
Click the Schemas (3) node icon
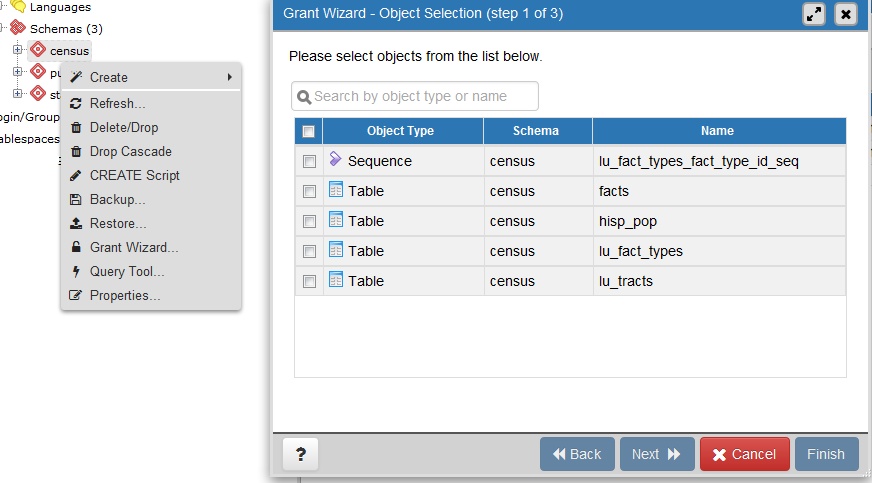tap(18, 28)
